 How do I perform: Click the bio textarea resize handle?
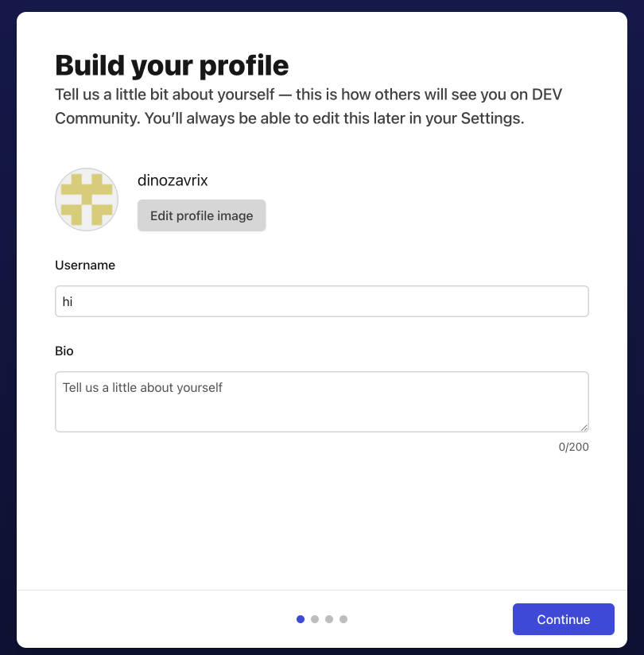585,429
